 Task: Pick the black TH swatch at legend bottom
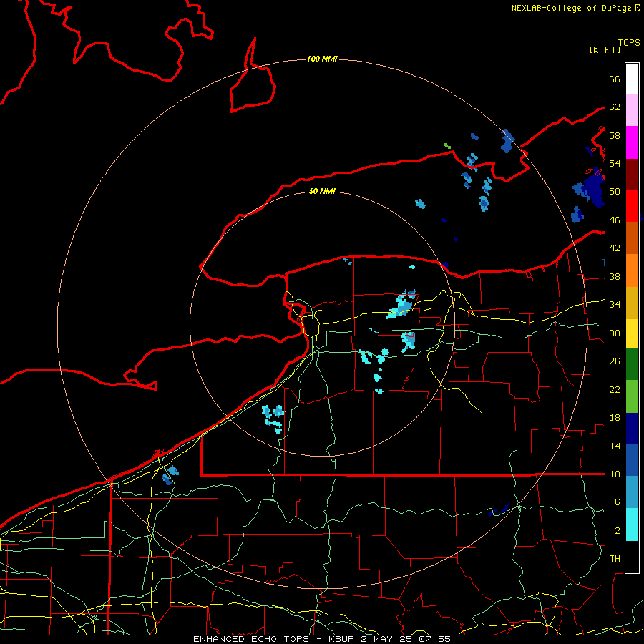[x=632, y=557]
